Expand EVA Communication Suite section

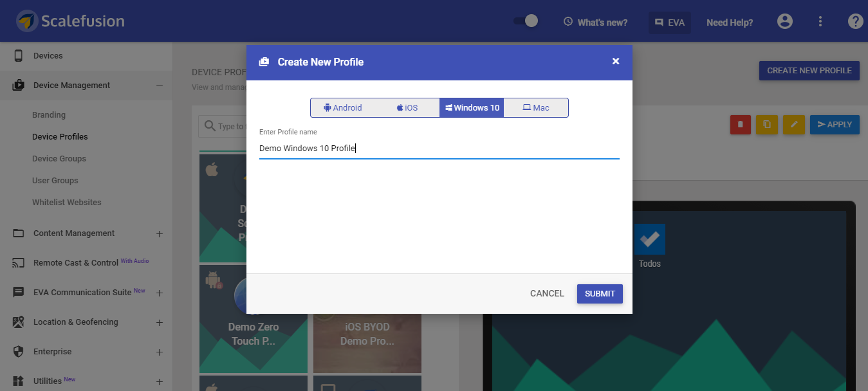(x=160, y=293)
